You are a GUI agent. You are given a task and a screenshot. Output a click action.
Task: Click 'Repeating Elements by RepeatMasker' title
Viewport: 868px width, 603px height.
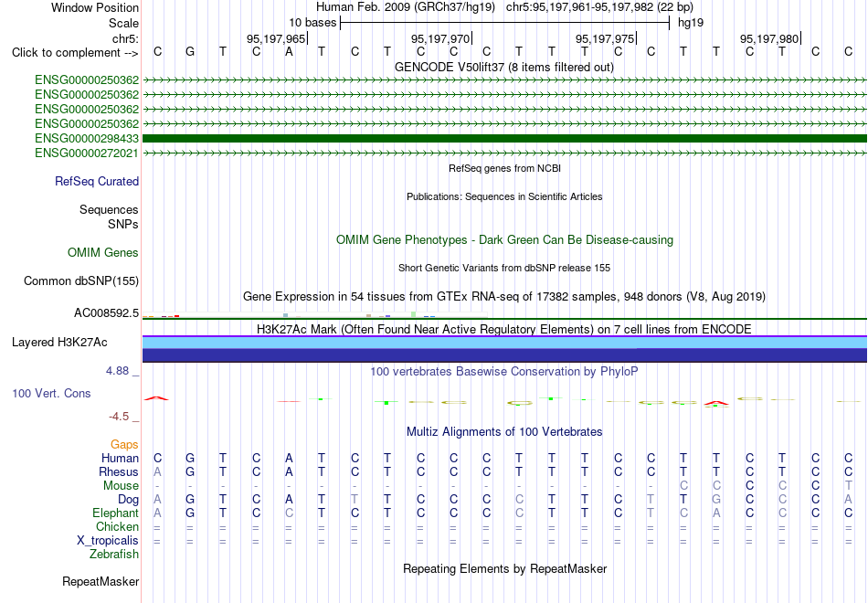coord(504,568)
